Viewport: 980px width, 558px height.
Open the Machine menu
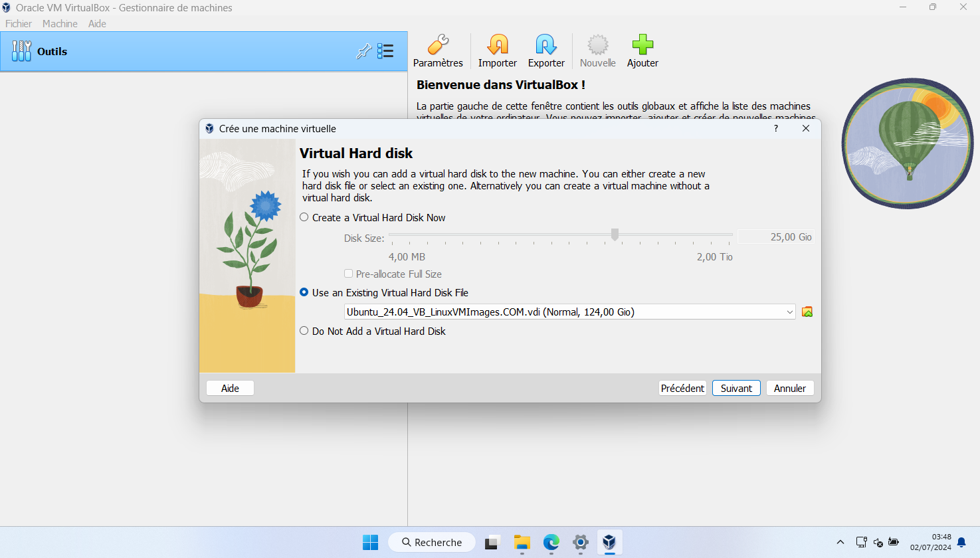[60, 23]
